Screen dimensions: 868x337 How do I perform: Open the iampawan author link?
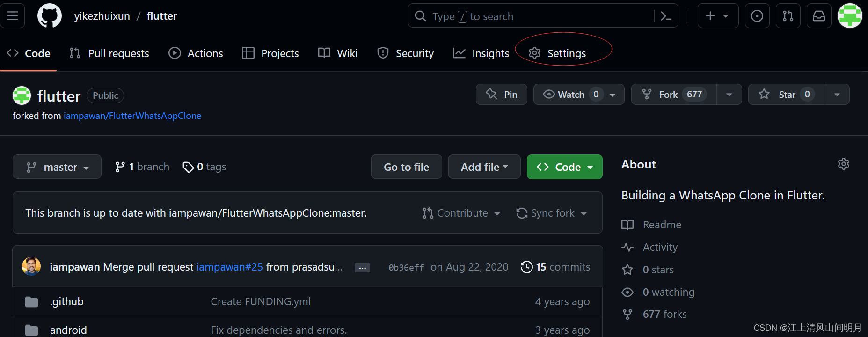pos(75,267)
